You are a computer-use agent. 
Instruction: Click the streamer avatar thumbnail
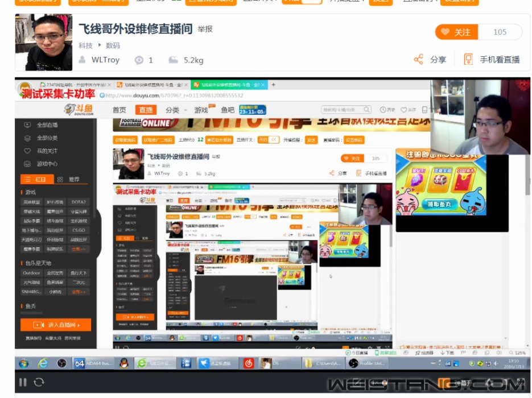click(43, 42)
